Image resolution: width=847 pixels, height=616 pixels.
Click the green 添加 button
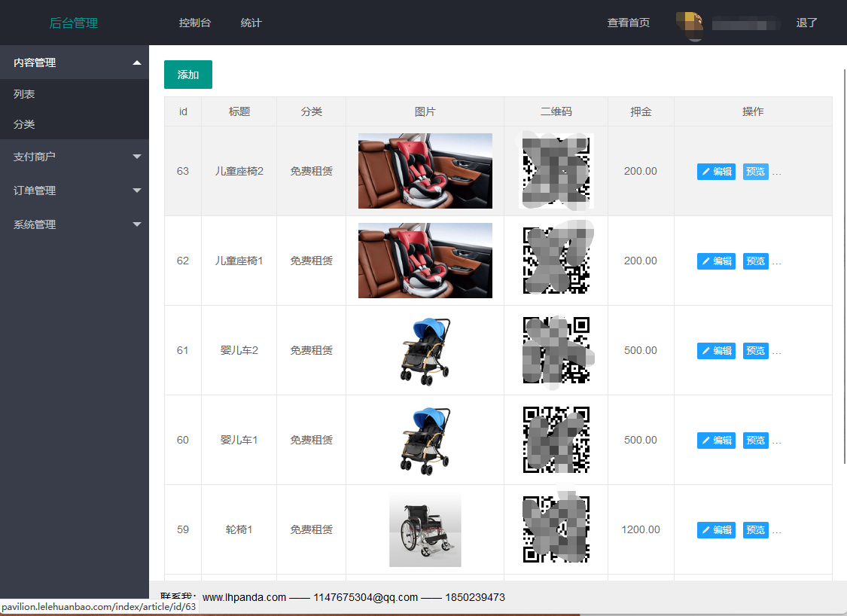(188, 75)
